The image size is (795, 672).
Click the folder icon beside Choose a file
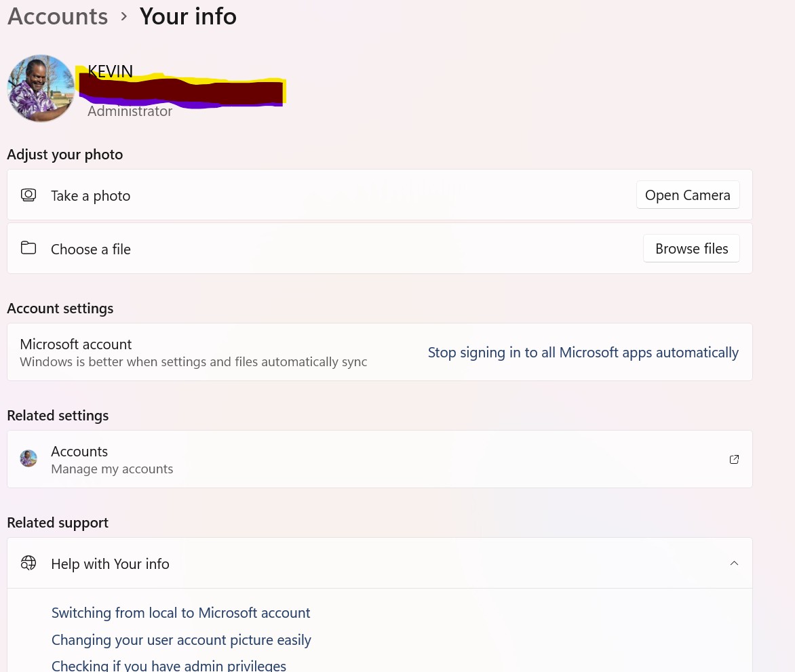28,248
